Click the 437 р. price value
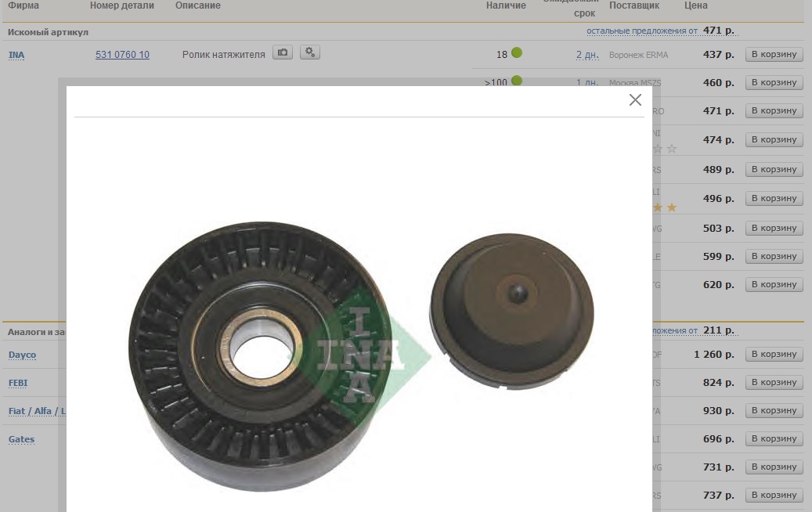Viewport: 812px width, 512px height. pyautogui.click(x=719, y=54)
